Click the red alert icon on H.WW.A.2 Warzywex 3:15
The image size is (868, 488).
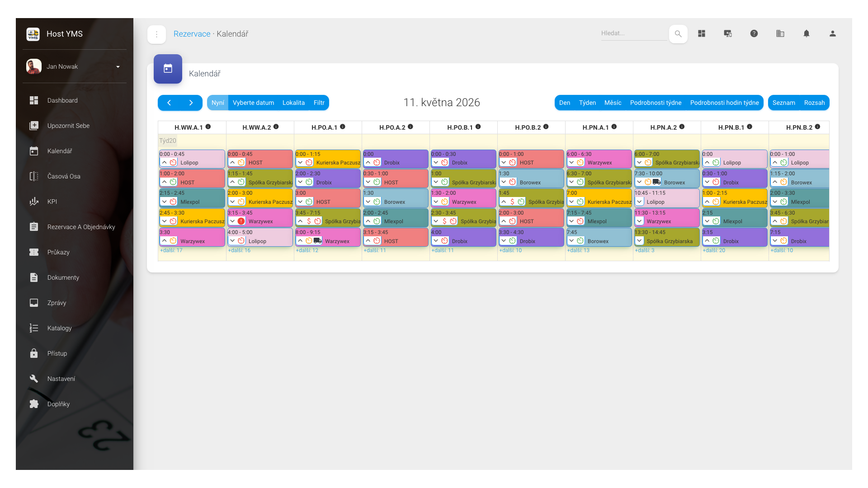click(x=241, y=221)
